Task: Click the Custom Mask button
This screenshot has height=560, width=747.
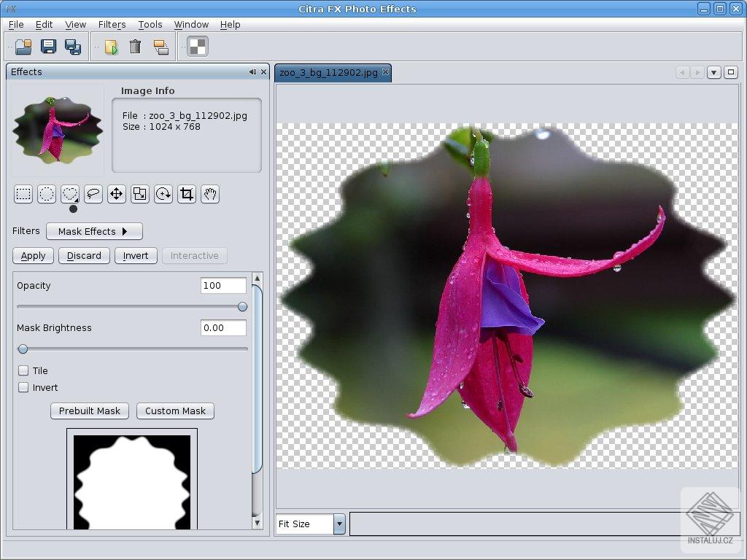Action: click(x=174, y=411)
